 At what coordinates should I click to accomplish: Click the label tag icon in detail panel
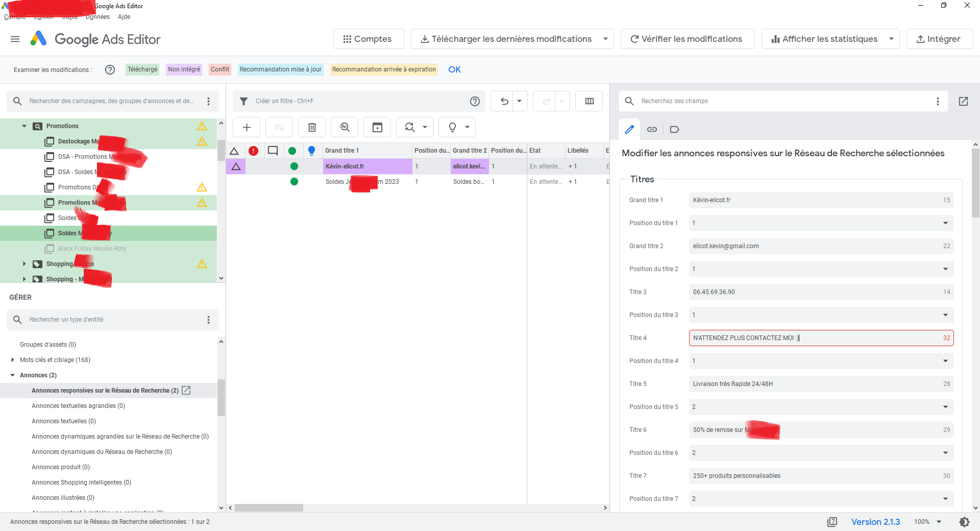click(x=674, y=129)
